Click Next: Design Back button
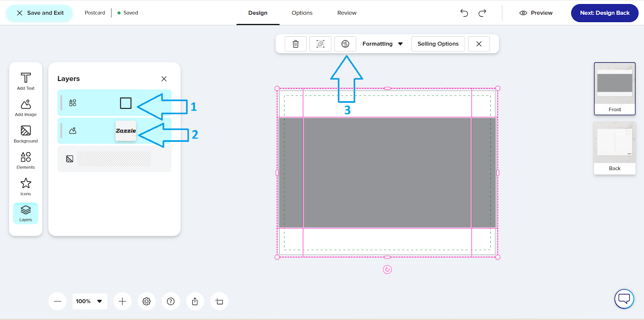The image size is (644, 320). pyautogui.click(x=604, y=13)
